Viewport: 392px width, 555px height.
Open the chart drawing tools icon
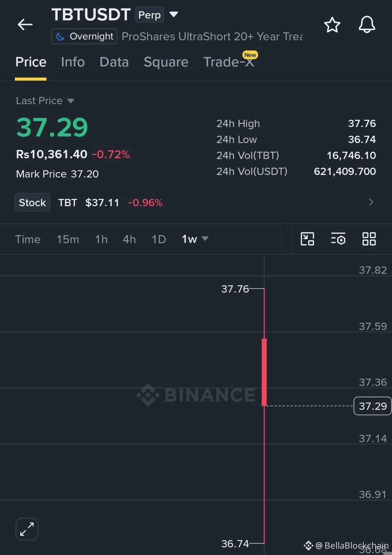(307, 239)
